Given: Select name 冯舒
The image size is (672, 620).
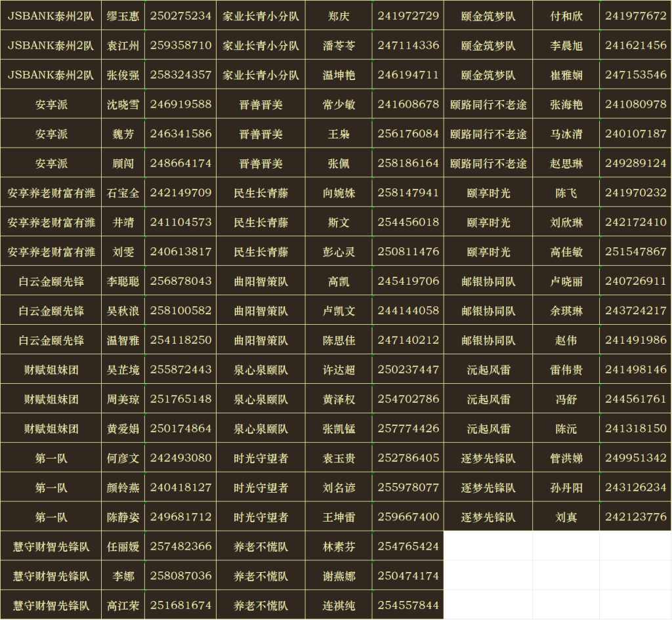Looking at the screenshot, I should (x=566, y=399).
